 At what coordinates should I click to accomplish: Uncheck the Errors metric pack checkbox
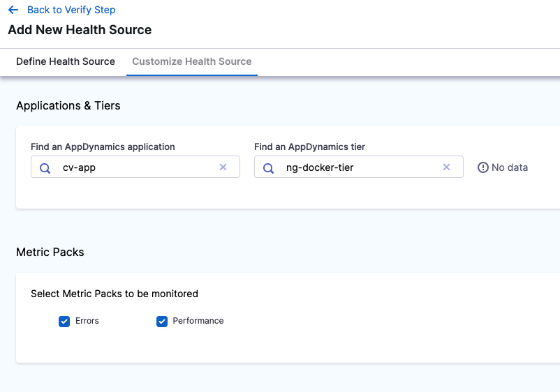(x=64, y=322)
